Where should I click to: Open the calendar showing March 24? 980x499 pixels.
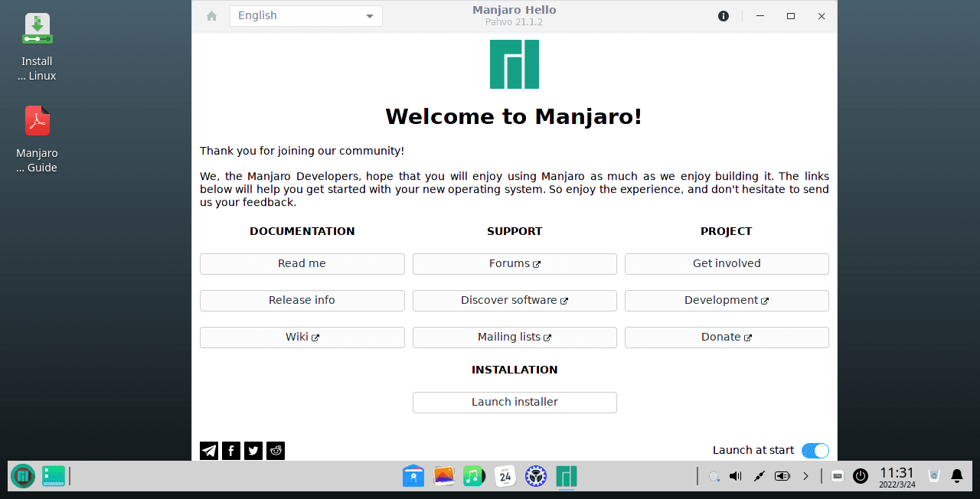505,476
